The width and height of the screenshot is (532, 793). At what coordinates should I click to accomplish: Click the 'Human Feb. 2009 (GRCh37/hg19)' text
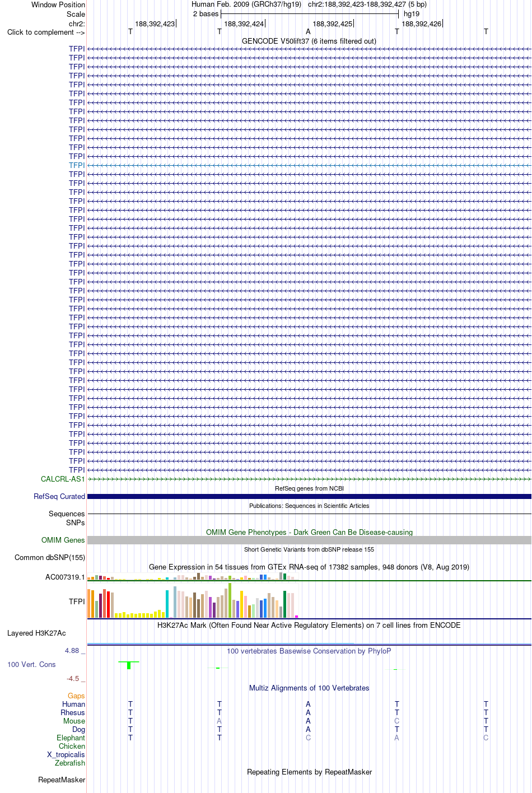246,4
